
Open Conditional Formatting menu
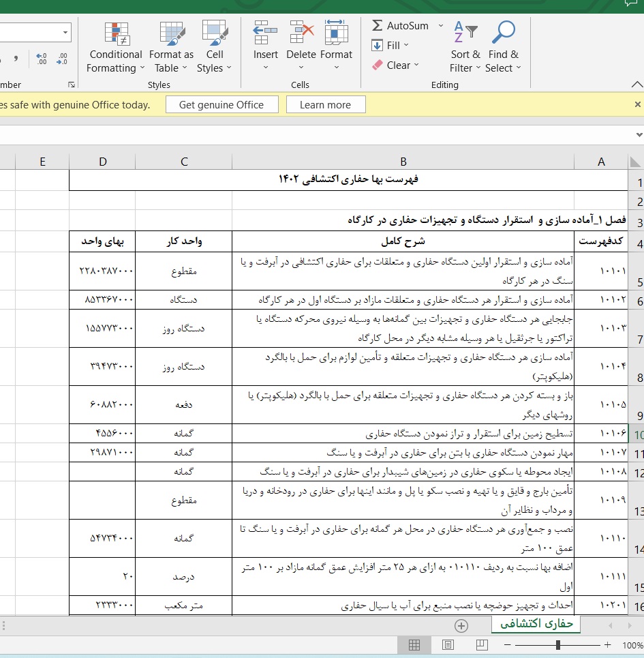click(116, 48)
